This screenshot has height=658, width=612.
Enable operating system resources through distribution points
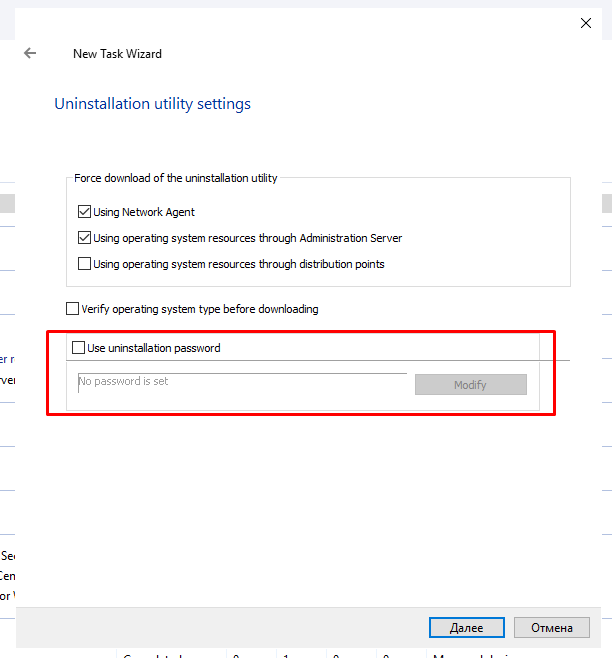[84, 264]
